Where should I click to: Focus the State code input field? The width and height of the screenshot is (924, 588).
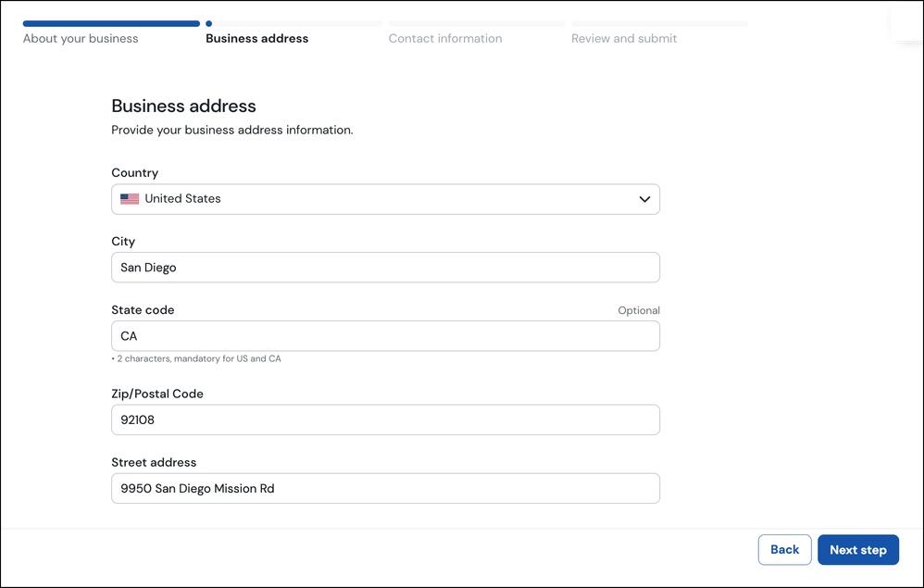pos(385,336)
